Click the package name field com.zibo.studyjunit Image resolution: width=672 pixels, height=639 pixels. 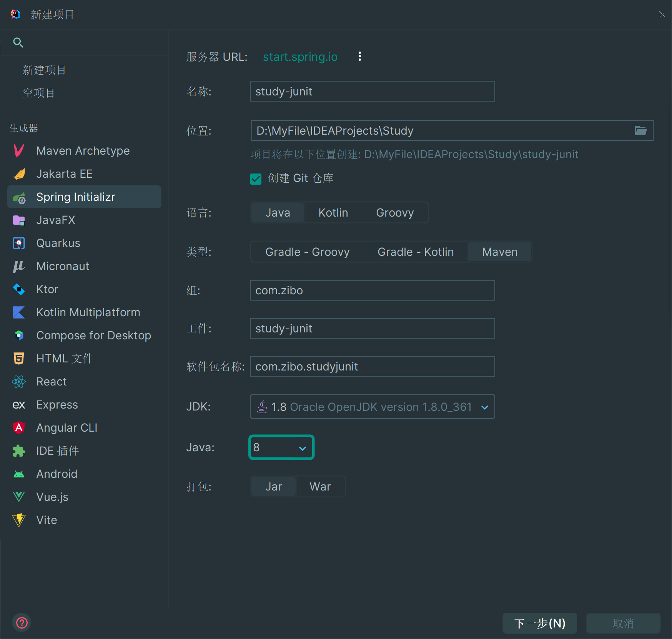click(372, 366)
